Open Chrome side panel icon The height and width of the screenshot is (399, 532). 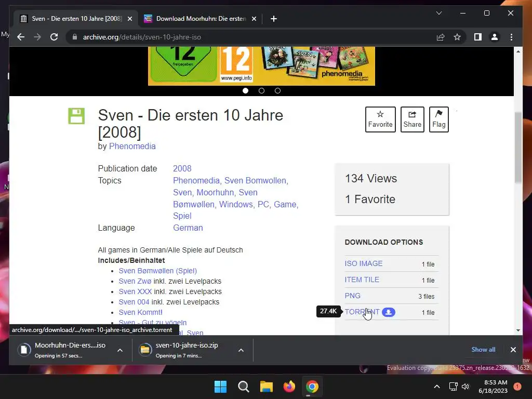point(478,37)
